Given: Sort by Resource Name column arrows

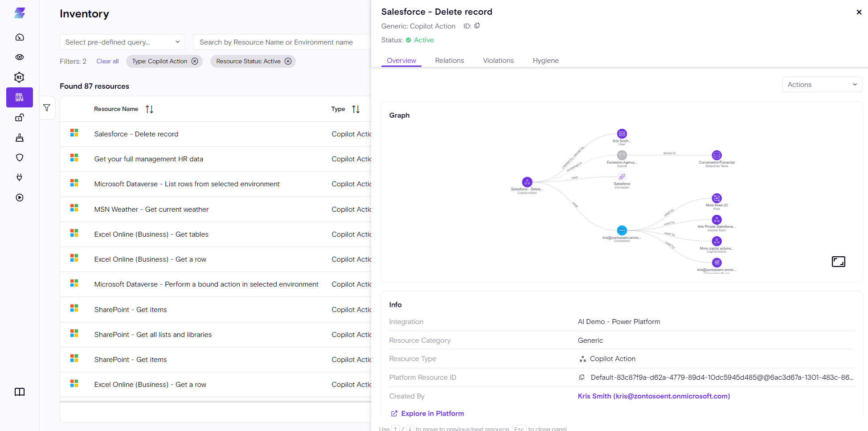Looking at the screenshot, I should pyautogui.click(x=149, y=109).
